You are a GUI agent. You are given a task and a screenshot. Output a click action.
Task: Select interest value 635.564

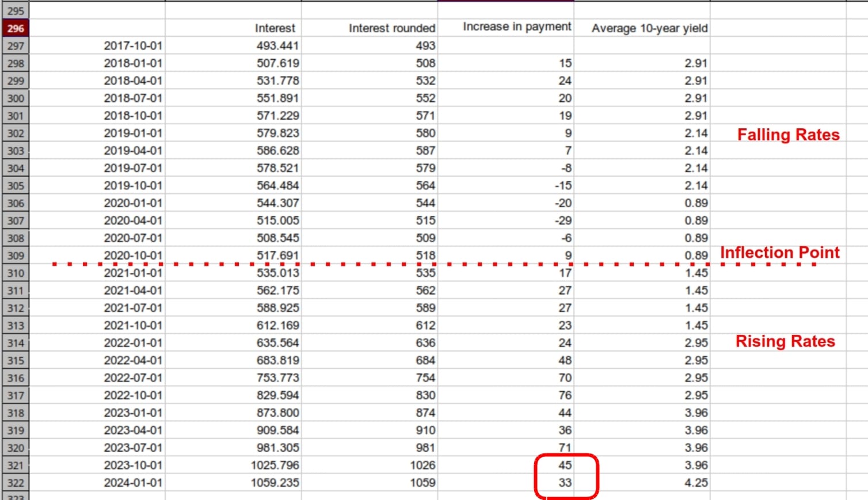(x=233, y=343)
